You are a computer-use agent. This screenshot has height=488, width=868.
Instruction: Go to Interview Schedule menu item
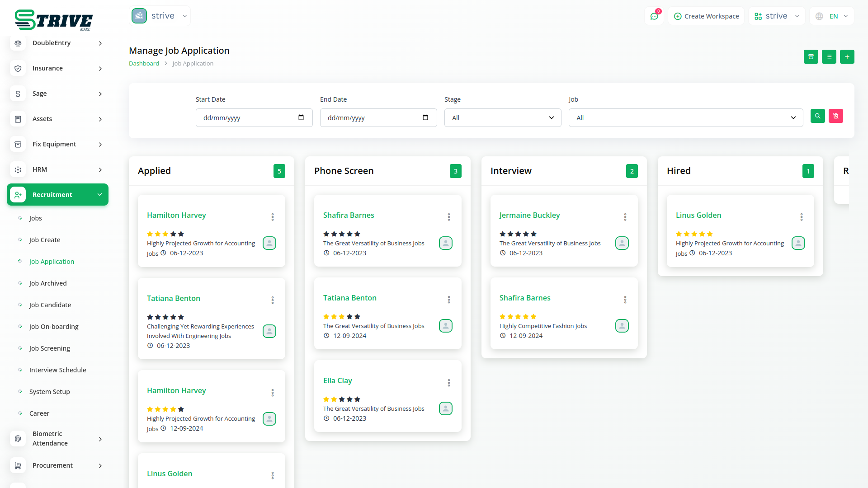pos(57,370)
